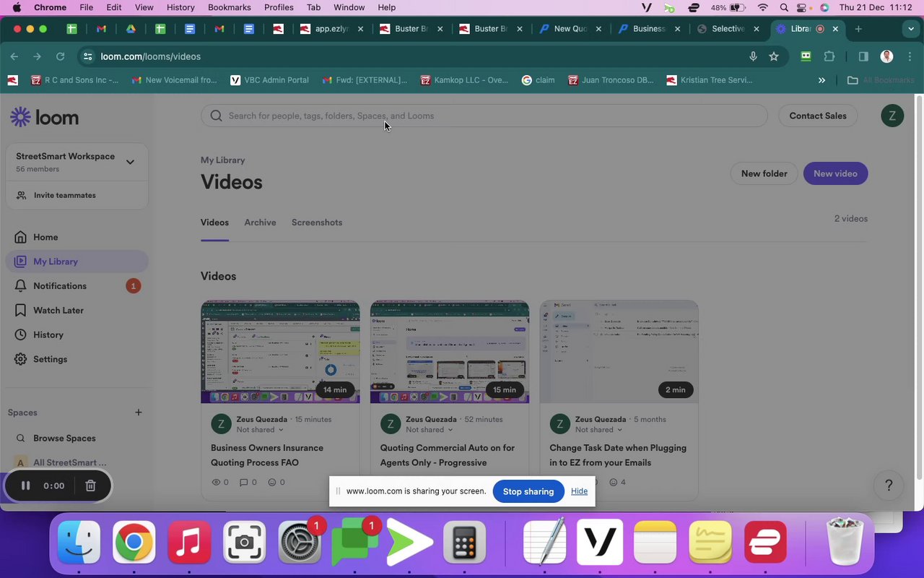Screen dimensions: 924x578
Task: Open Chrome extensions puzzle icon
Action: click(829, 56)
